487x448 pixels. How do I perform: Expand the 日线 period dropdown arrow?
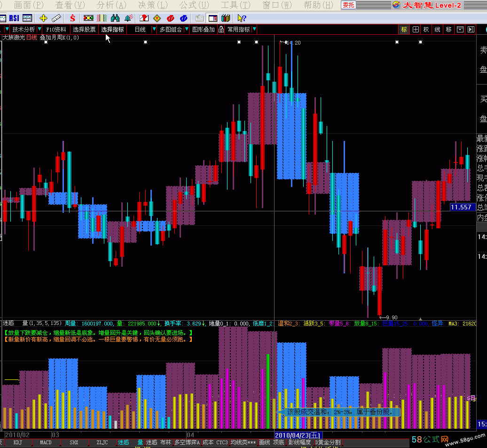tap(153, 30)
